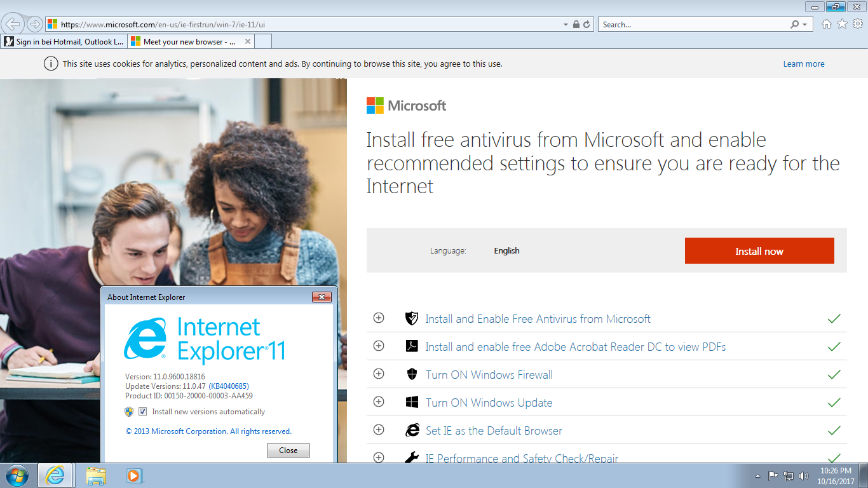Image resolution: width=868 pixels, height=488 pixels.
Task: Open Favorites star icon
Action: 842,24
